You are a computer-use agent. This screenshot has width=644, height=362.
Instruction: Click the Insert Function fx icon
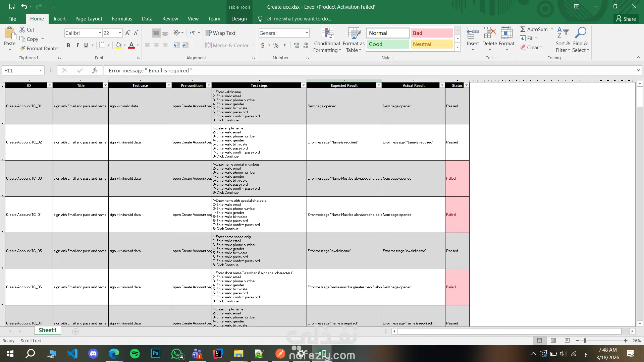[x=95, y=70]
